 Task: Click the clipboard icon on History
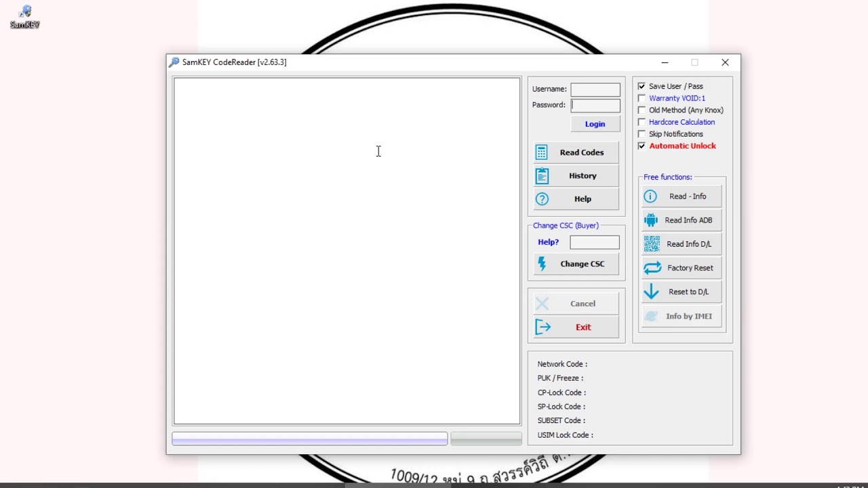point(542,176)
